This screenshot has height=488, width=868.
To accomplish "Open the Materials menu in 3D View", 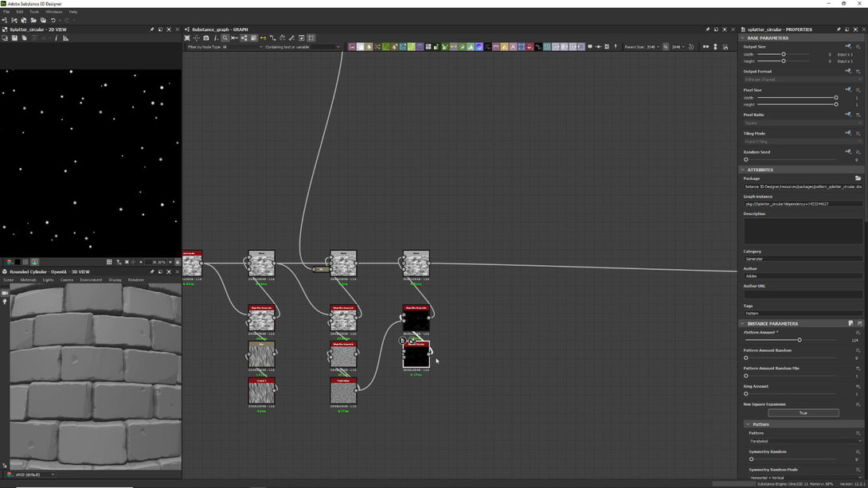I will 29,280.
